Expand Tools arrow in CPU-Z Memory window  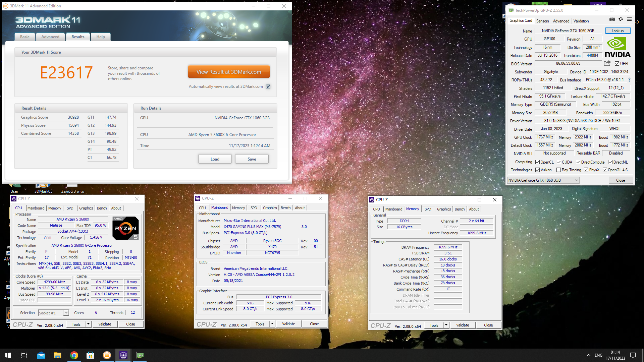pos(446,325)
